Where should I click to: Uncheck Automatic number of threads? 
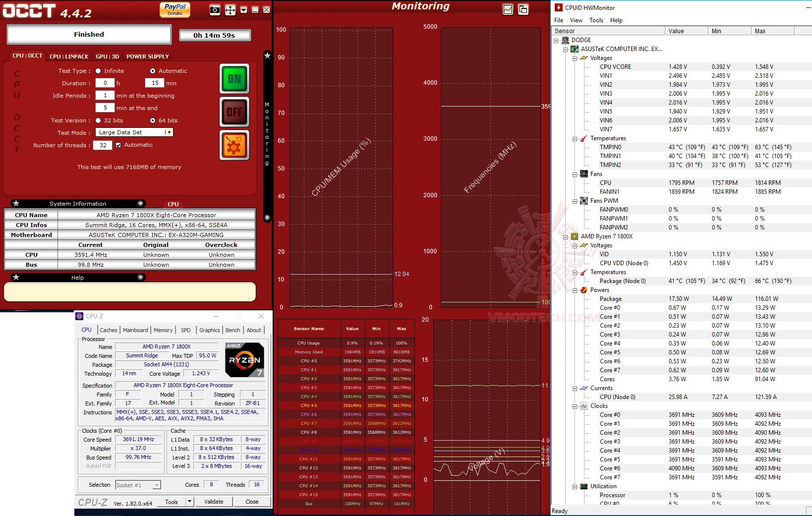[118, 145]
